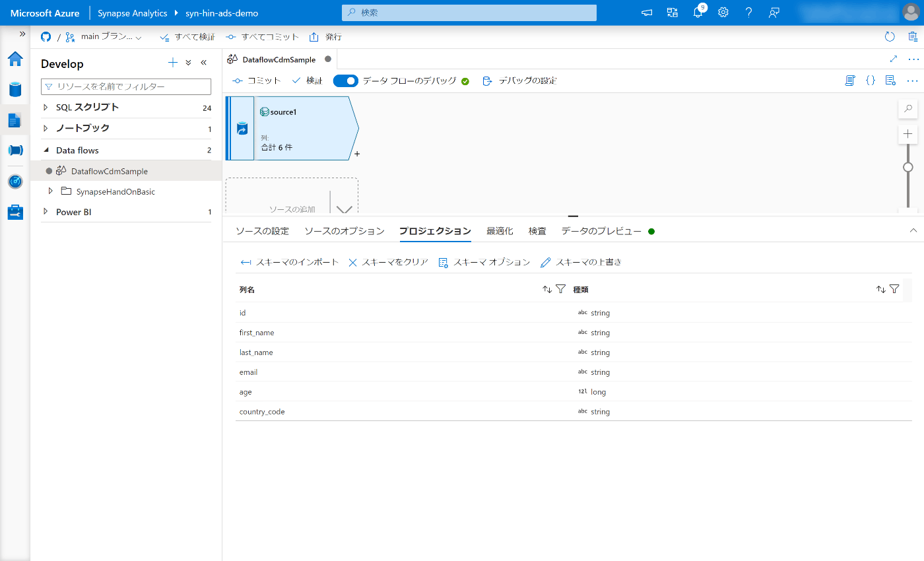Click the fullscreen expand arrows icon
The width and height of the screenshot is (924, 561).
(894, 59)
